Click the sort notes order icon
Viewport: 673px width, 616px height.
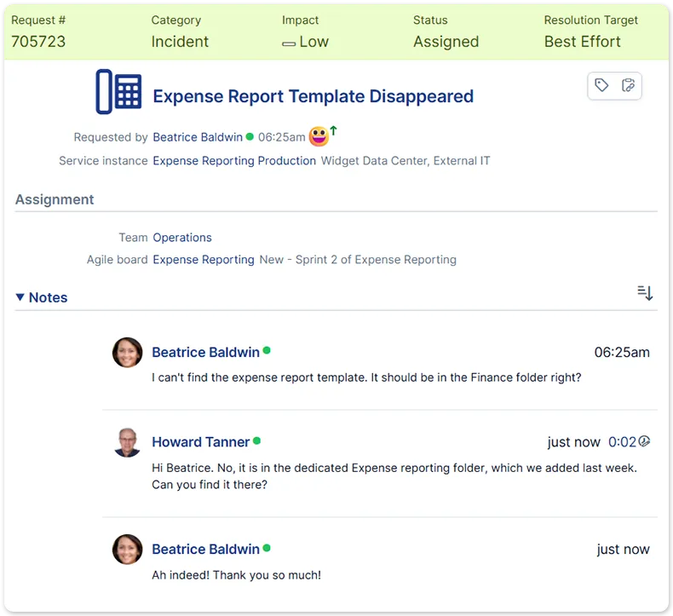click(645, 293)
